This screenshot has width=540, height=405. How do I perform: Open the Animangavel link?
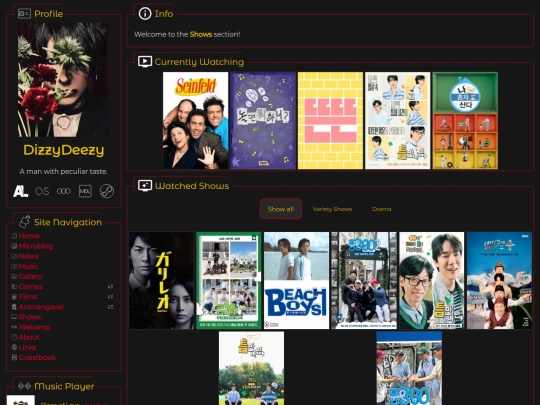[x=41, y=307]
